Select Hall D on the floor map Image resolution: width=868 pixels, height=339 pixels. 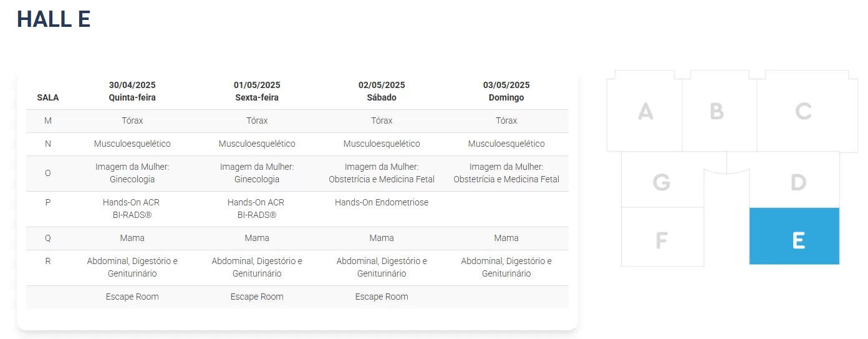[798, 183]
